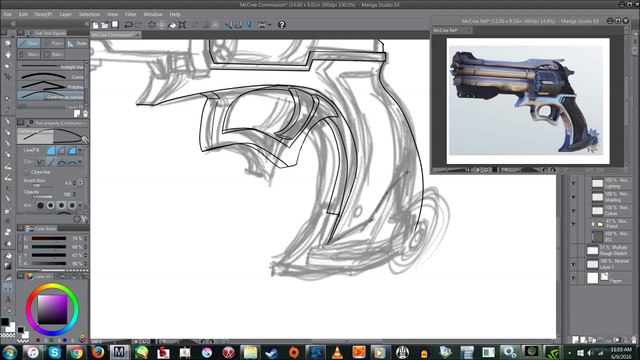
Task: Select the Gradient tool in tool palette
Action: [8, 266]
